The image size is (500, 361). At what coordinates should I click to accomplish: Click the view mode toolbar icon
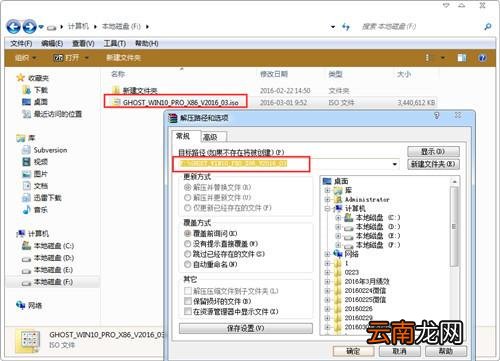(x=427, y=58)
